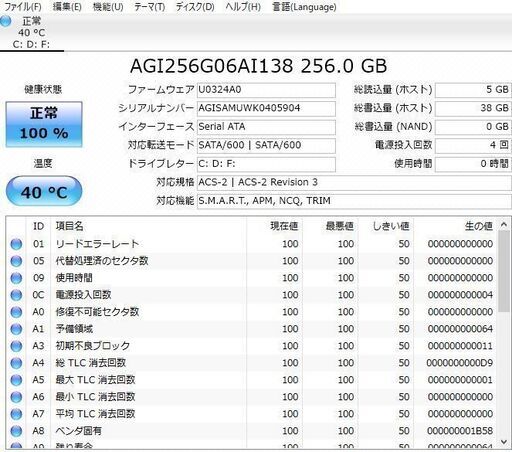Click the power-on hours value 0 時間
Viewport: 512px width, 452px height.
point(473,164)
